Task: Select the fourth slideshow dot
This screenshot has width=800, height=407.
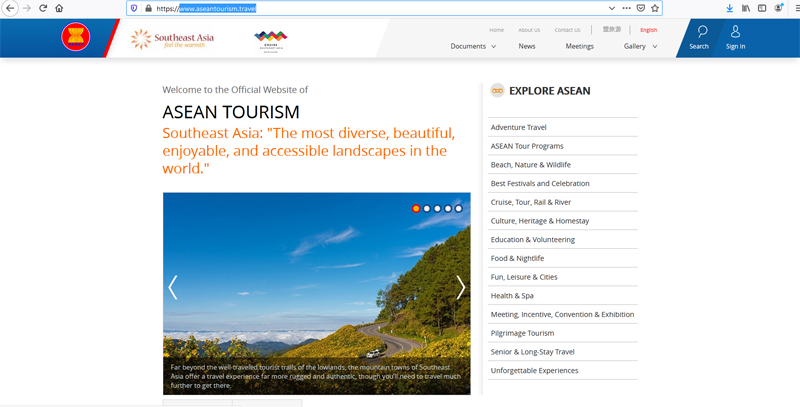Action: (448, 208)
